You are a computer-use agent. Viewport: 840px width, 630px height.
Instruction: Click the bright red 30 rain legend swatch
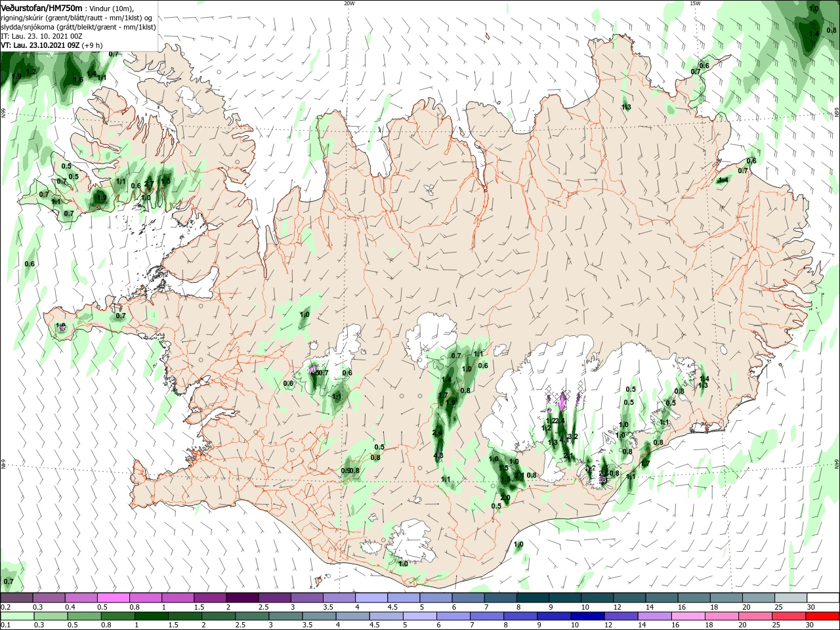pyautogui.click(x=823, y=616)
